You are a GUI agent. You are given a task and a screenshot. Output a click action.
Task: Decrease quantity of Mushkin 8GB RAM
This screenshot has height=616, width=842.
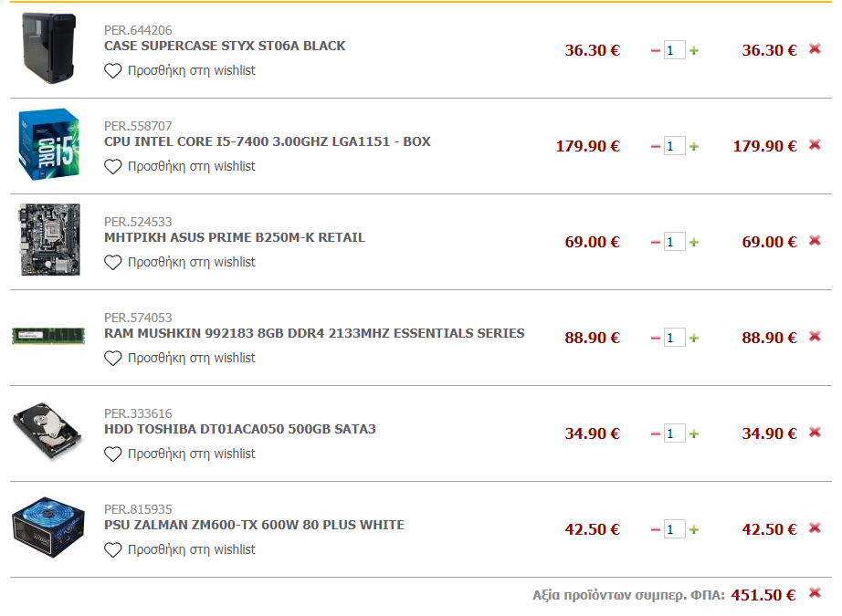(x=655, y=338)
